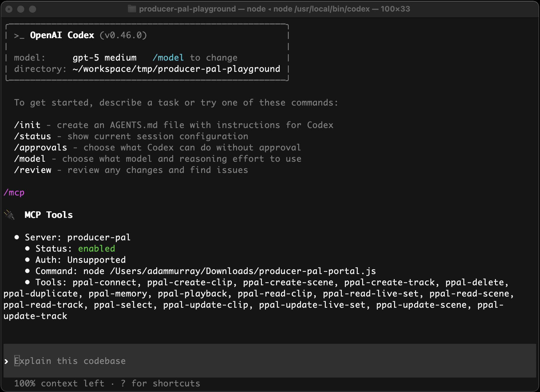Image resolution: width=540 pixels, height=392 pixels.
Task: Click the enabled status indicator
Action: coord(96,248)
